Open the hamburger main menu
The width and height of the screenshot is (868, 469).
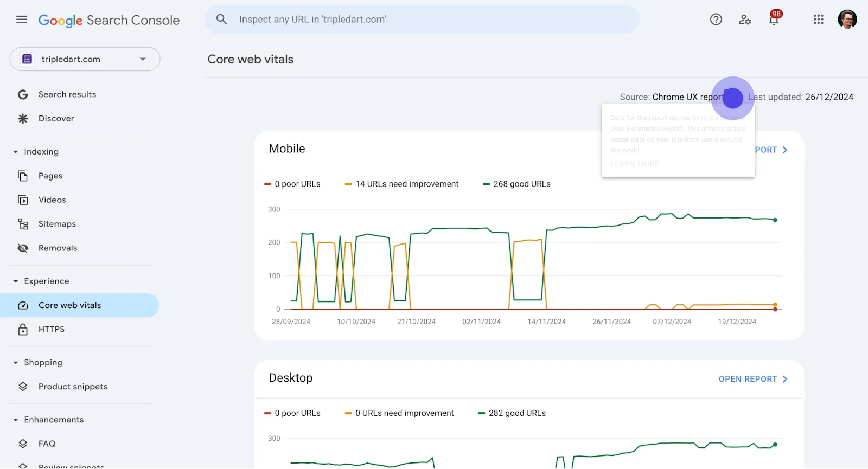click(22, 20)
